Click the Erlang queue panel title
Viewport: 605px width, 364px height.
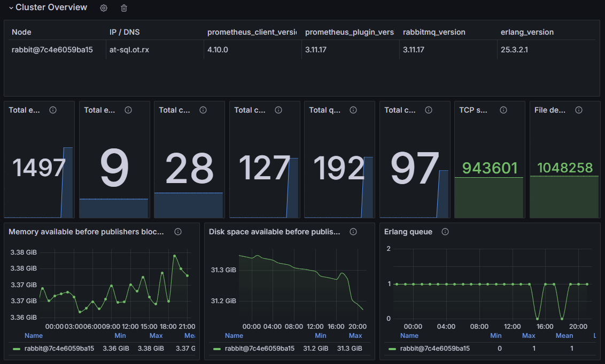(x=408, y=232)
